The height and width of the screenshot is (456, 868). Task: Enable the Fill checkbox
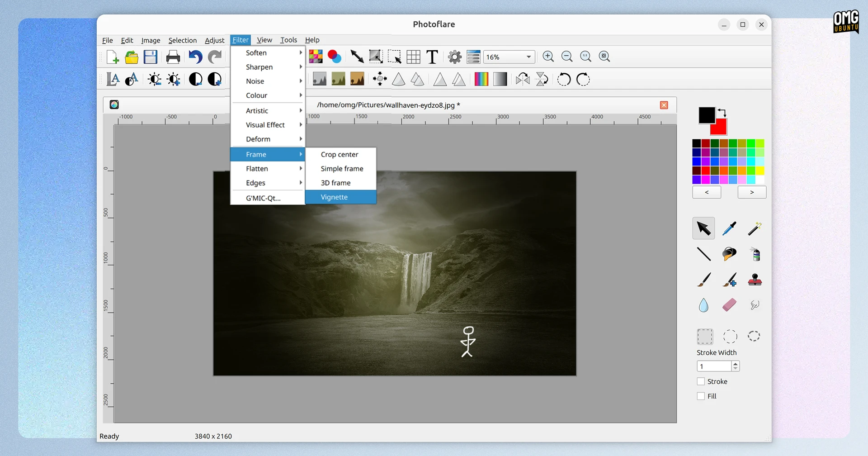pos(701,396)
